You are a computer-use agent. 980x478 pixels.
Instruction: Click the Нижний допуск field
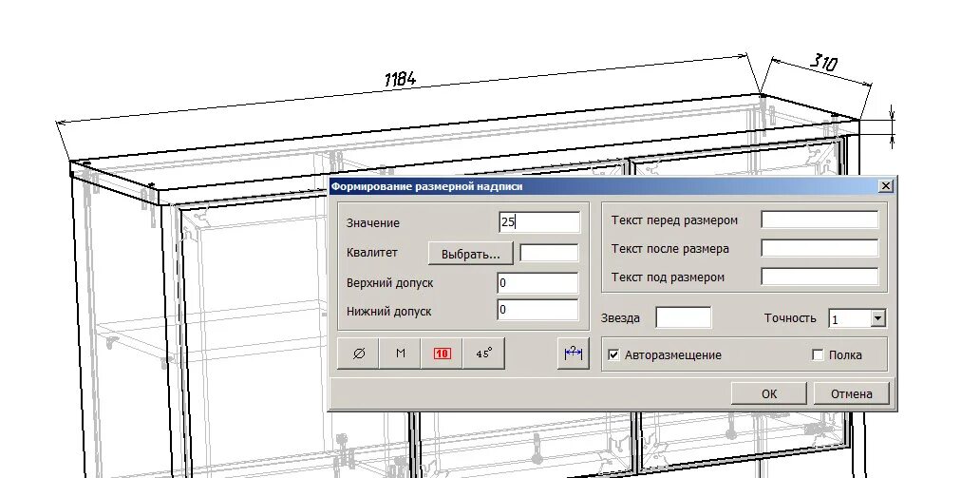pos(538,310)
